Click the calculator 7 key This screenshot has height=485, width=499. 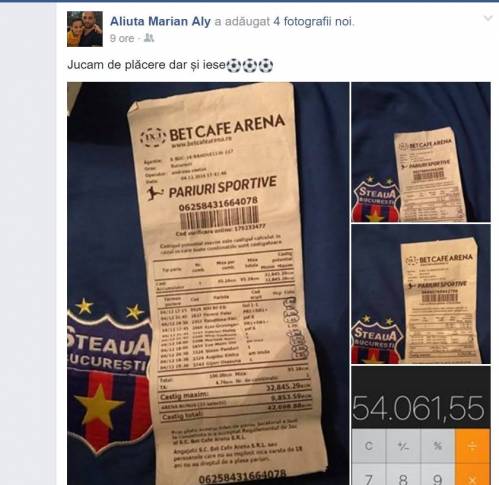[x=369, y=475]
